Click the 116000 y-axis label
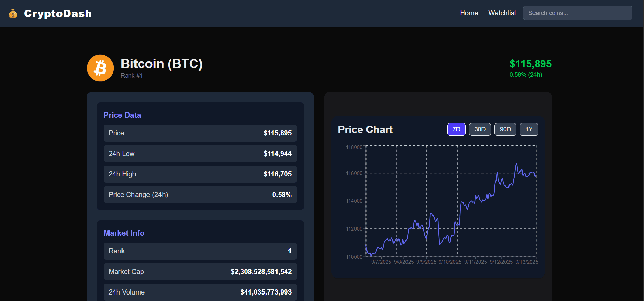 (x=354, y=173)
